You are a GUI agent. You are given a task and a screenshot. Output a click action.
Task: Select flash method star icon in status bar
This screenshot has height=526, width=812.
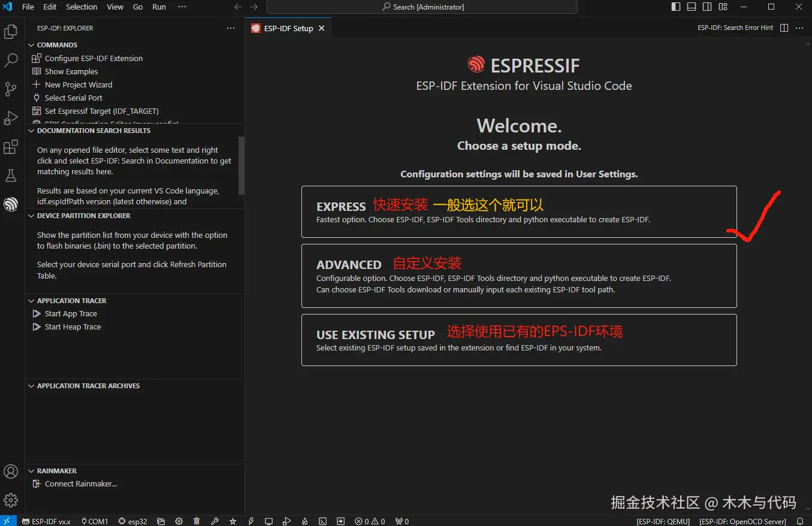point(233,521)
